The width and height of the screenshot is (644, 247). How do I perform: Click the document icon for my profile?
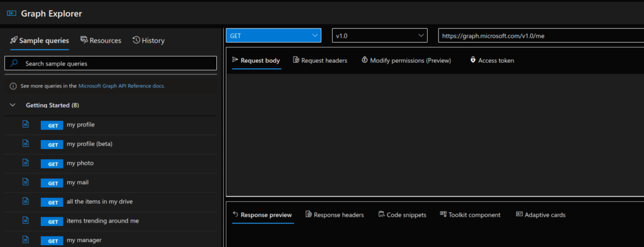25,124
